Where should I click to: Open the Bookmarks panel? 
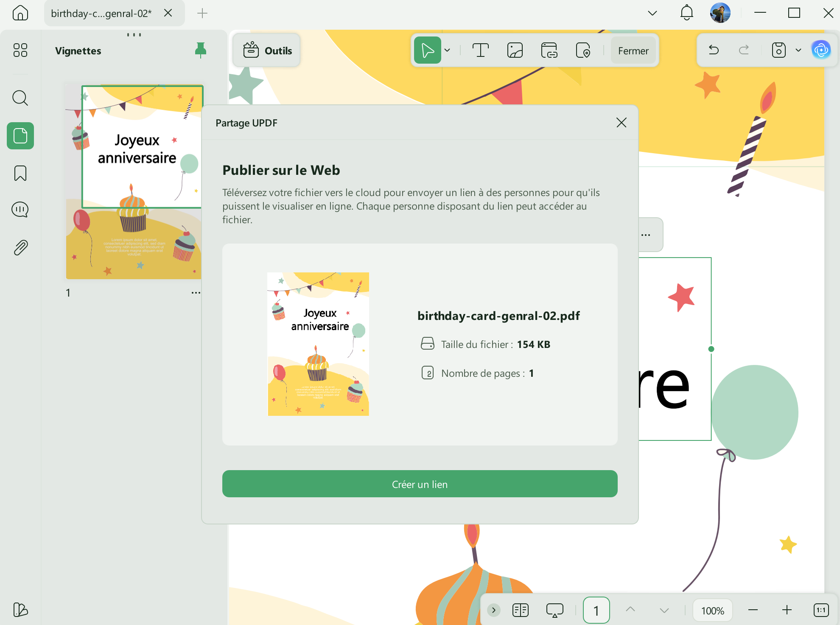click(20, 173)
